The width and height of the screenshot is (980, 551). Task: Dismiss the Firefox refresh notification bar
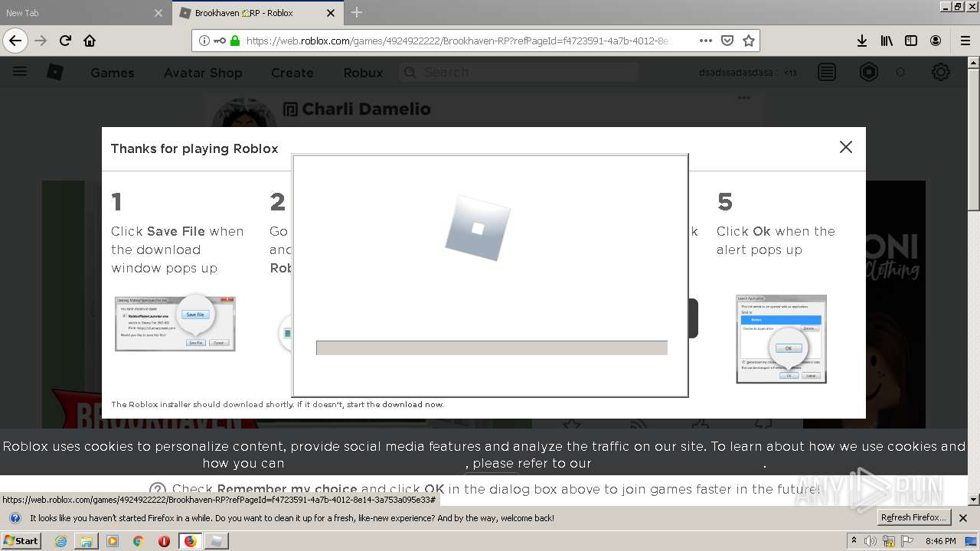pyautogui.click(x=963, y=518)
